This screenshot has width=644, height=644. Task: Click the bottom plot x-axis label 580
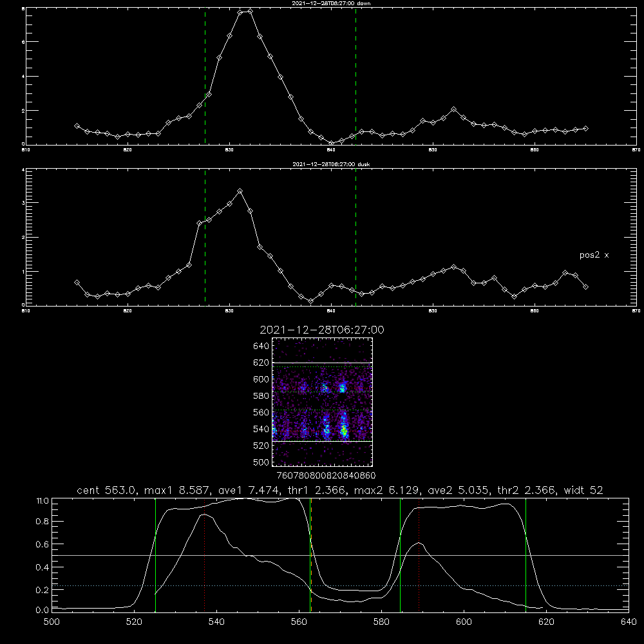pos(381,622)
